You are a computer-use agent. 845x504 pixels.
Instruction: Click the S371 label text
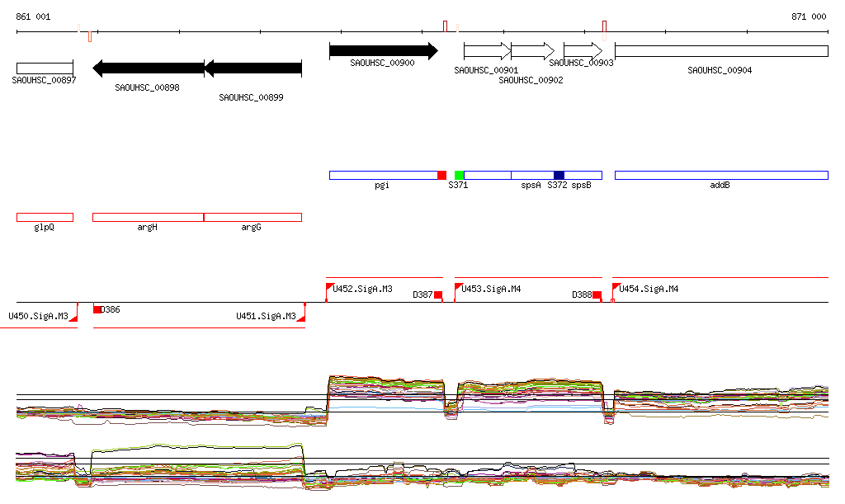click(458, 186)
